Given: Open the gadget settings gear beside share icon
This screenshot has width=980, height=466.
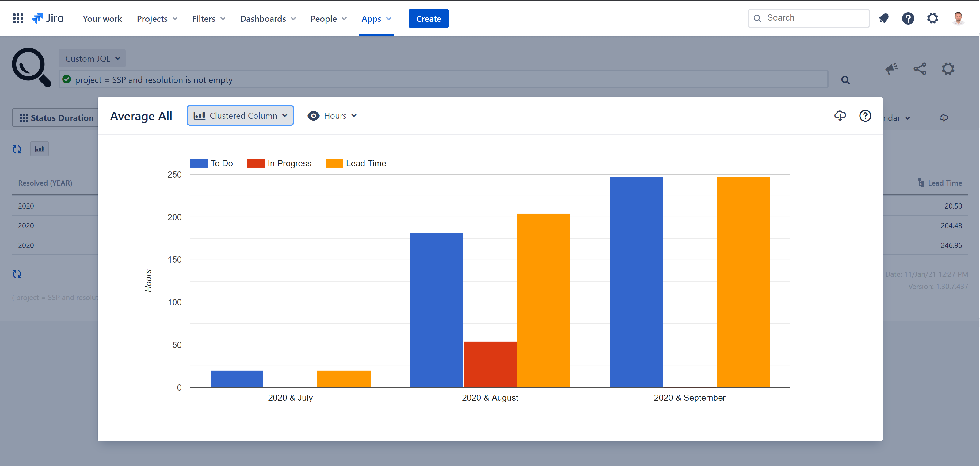Looking at the screenshot, I should pos(948,69).
